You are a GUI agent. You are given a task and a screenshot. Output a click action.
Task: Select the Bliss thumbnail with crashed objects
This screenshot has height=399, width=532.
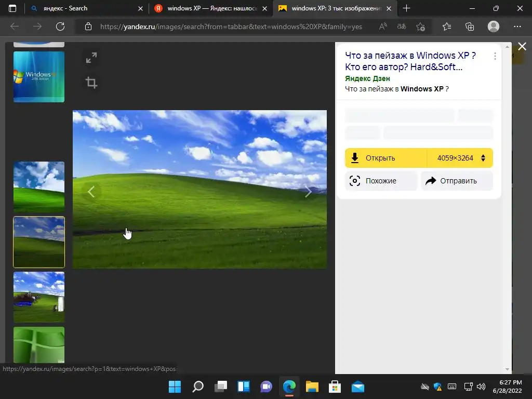(x=39, y=297)
